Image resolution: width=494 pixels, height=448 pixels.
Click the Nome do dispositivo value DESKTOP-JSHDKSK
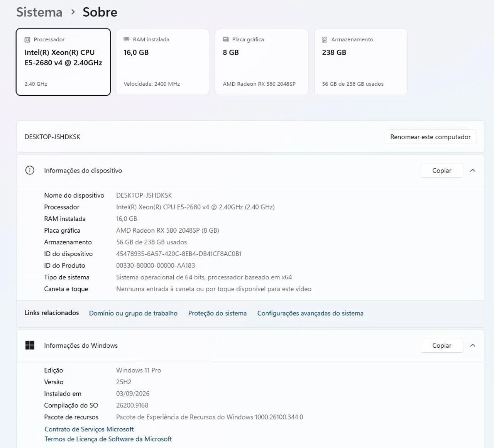pyautogui.click(x=144, y=195)
